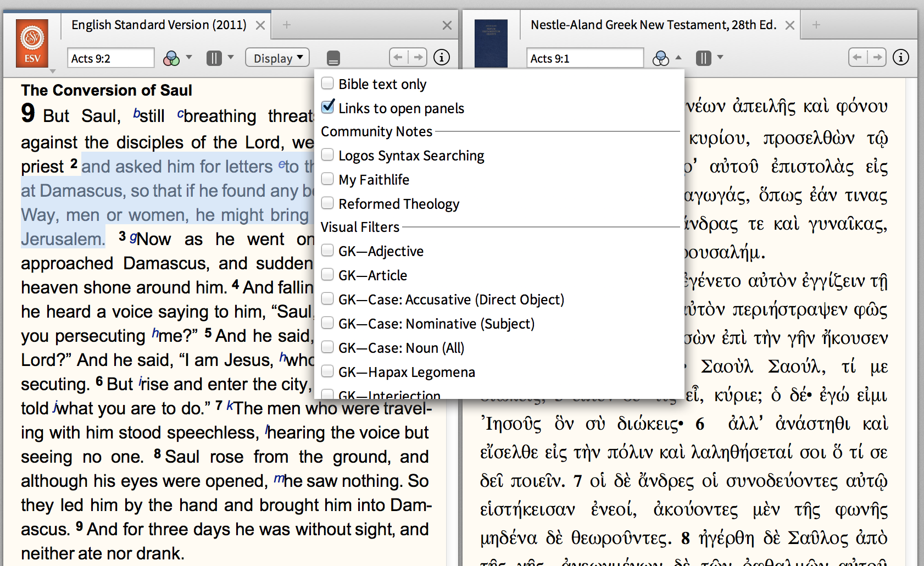Toggle My Faithlife community notes
Viewport: 924px width, 566px height.
[x=327, y=179]
